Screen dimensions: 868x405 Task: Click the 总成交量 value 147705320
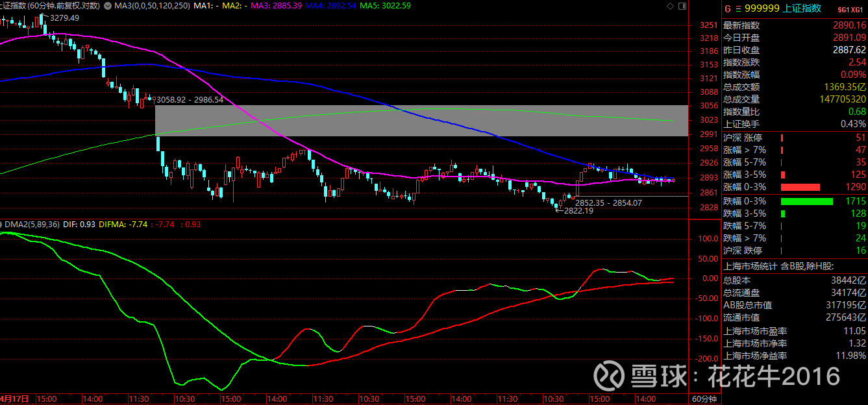click(842, 99)
